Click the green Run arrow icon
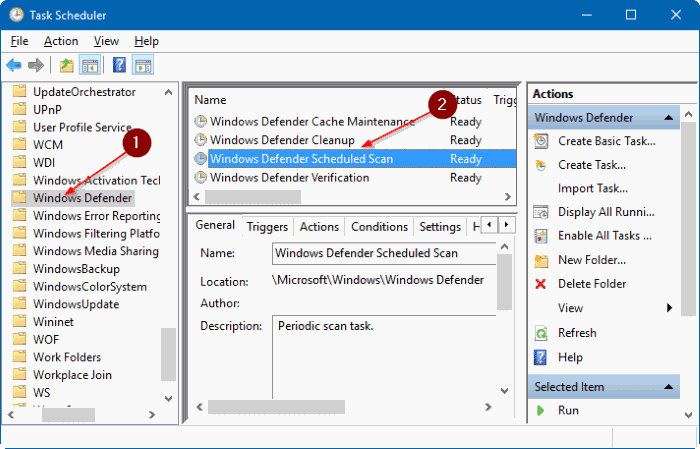 click(x=540, y=411)
